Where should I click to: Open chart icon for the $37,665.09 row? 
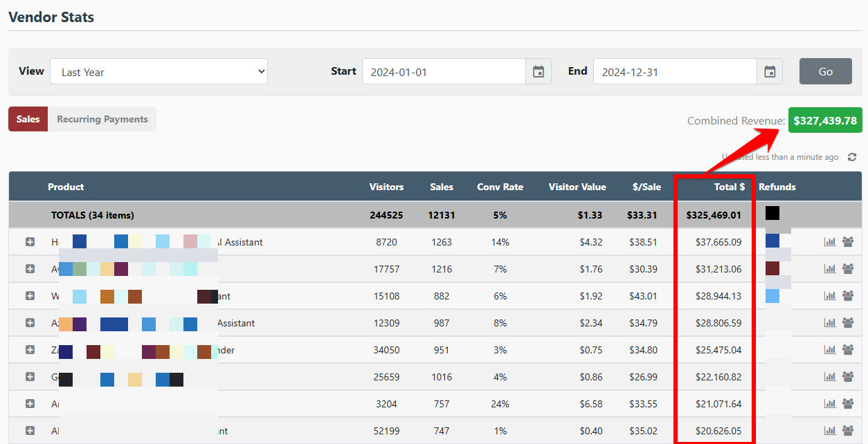(x=829, y=242)
